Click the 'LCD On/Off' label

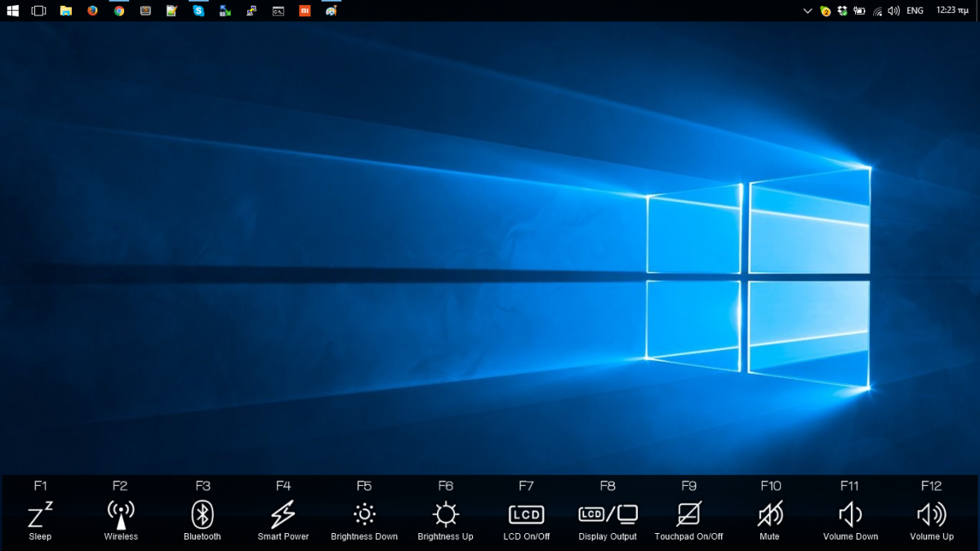[x=526, y=536]
